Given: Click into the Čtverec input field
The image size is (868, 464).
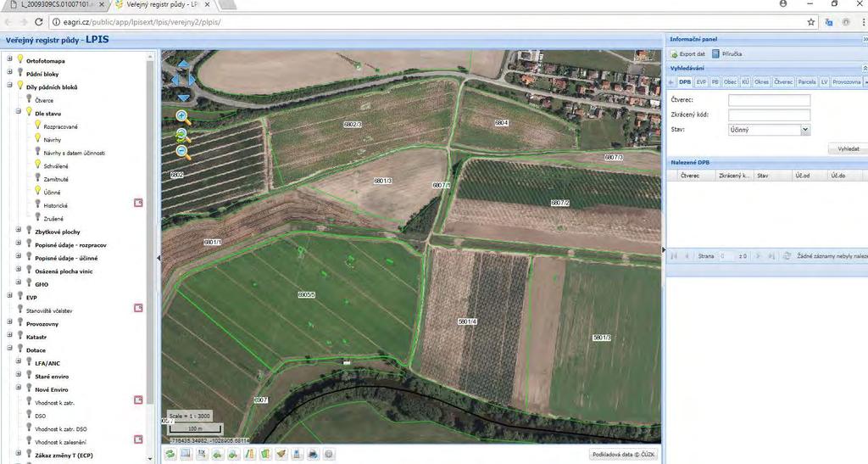Looking at the screenshot, I should tap(769, 100).
